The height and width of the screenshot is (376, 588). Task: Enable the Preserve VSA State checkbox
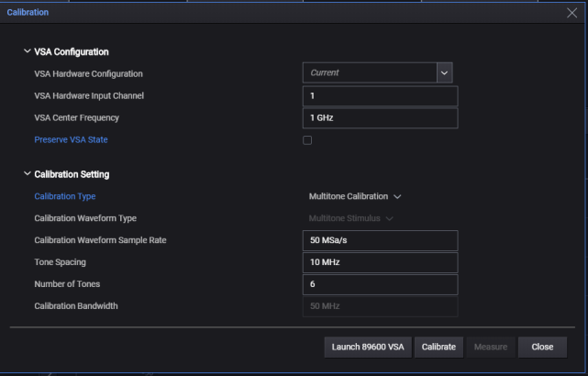(x=307, y=140)
